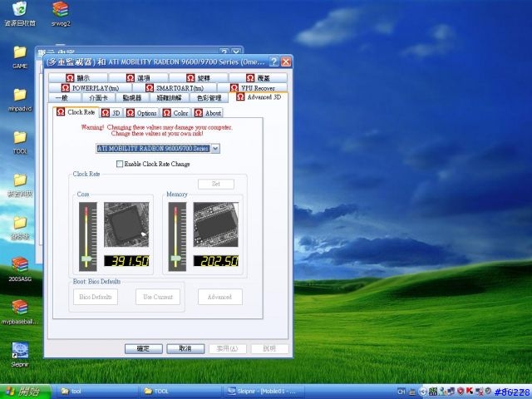The height and width of the screenshot is (399, 532).
Task: Click the Start button on the taskbar
Action: tap(24, 392)
